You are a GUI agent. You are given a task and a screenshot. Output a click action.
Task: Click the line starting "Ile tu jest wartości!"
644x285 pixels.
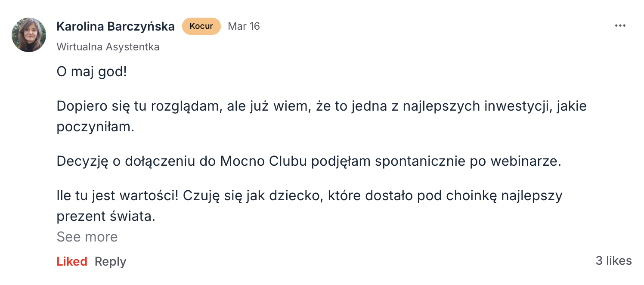click(310, 196)
